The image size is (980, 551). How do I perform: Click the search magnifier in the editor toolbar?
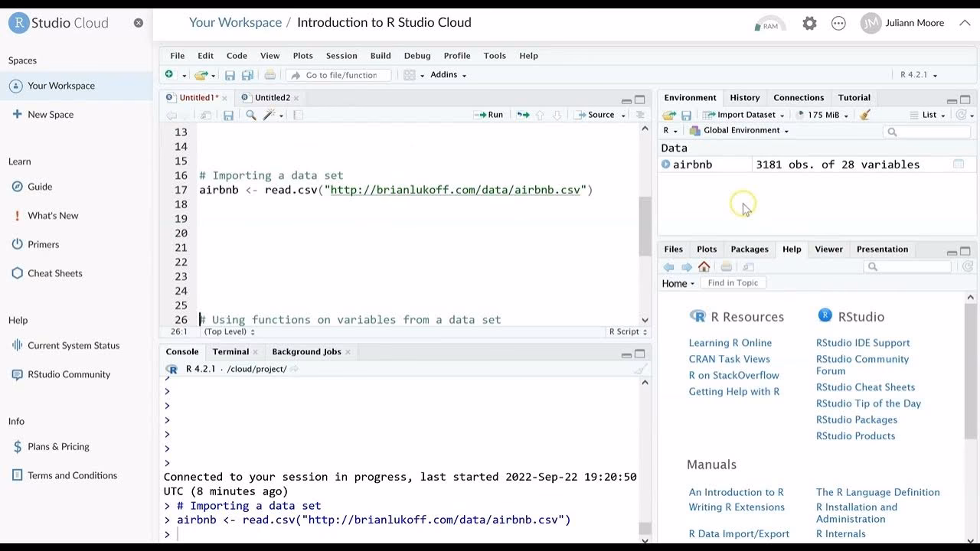[x=250, y=115]
